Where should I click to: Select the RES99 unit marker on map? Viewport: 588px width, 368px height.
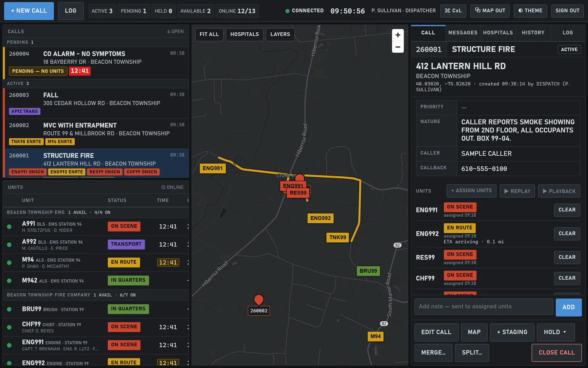pyautogui.click(x=298, y=193)
